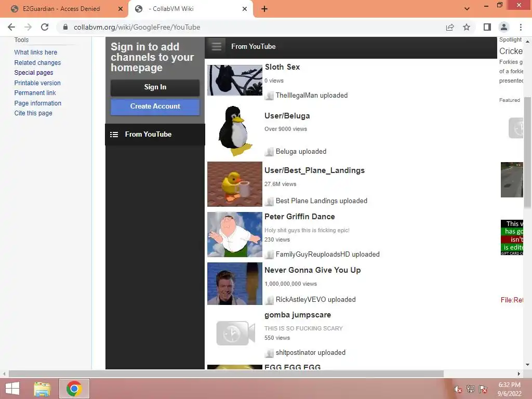Close the E2Guardian Access Denied tab
Image resolution: width=532 pixels, height=399 pixels.
[121, 9]
